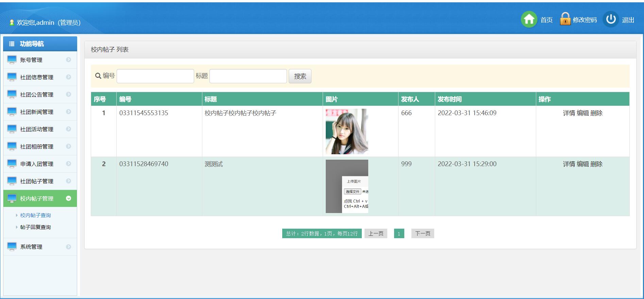This screenshot has height=299, width=644.
Task: Click the monitor icon beside 社团公告管理
Action: 12,94
